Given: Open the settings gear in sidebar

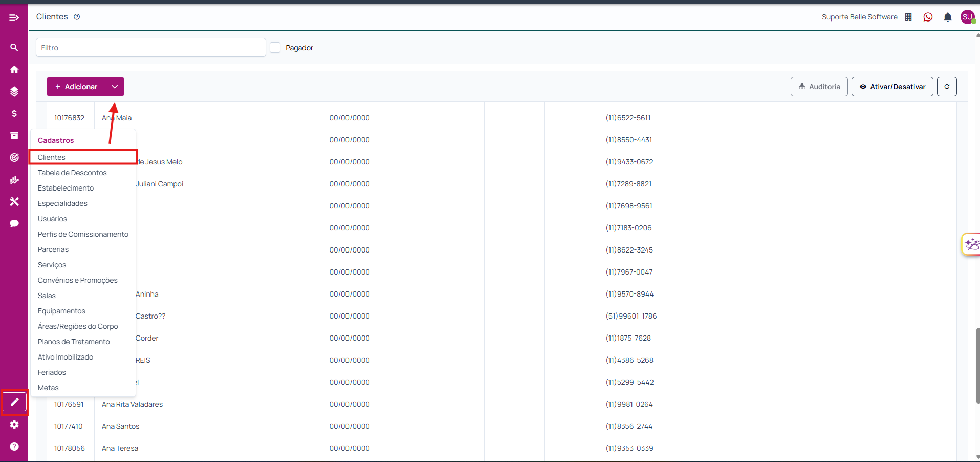Looking at the screenshot, I should tap(14, 424).
